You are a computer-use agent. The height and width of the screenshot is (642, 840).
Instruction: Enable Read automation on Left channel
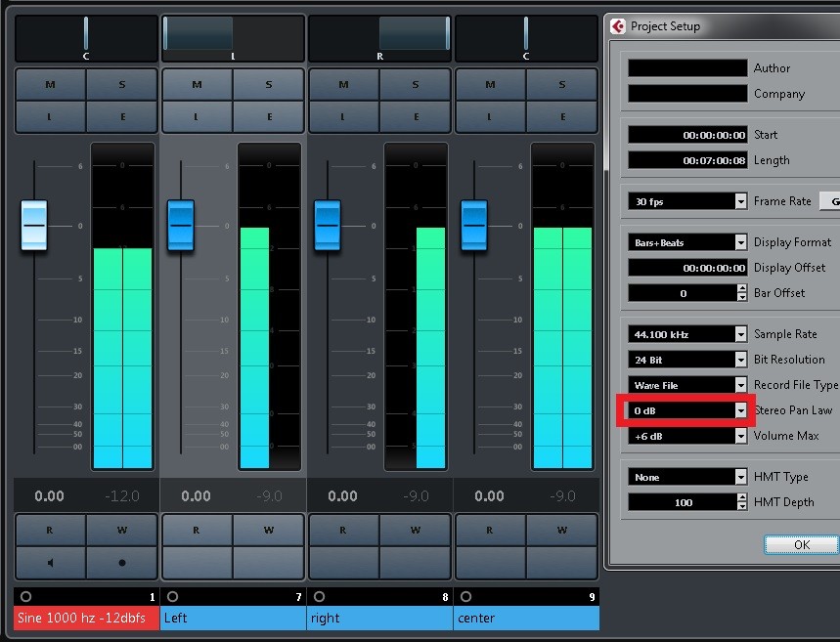(198, 530)
